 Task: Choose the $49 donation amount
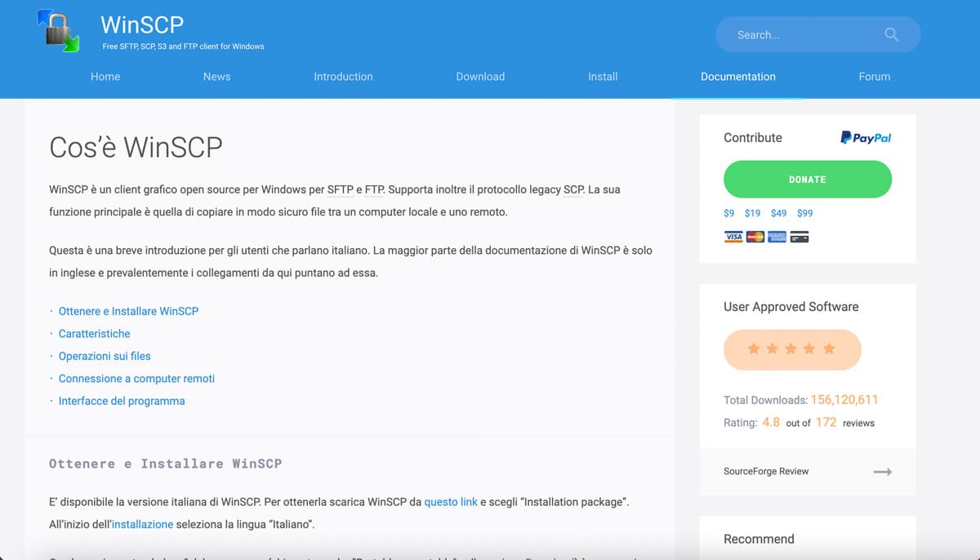click(778, 213)
